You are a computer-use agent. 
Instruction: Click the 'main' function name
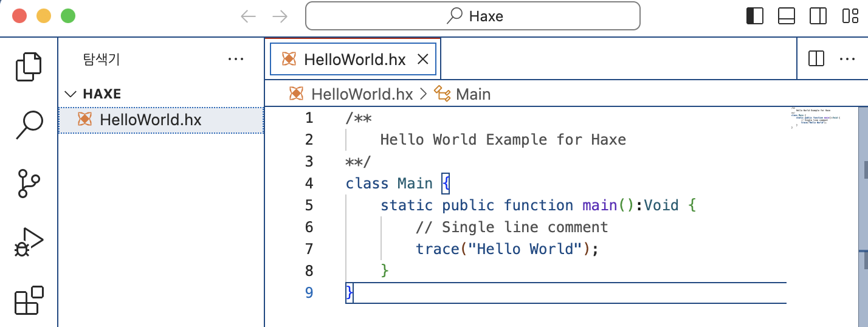pos(600,205)
